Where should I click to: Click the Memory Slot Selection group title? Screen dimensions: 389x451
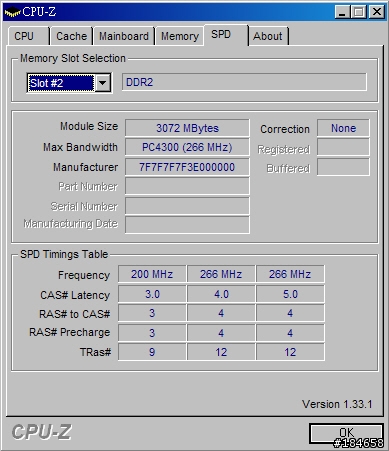click(x=73, y=58)
